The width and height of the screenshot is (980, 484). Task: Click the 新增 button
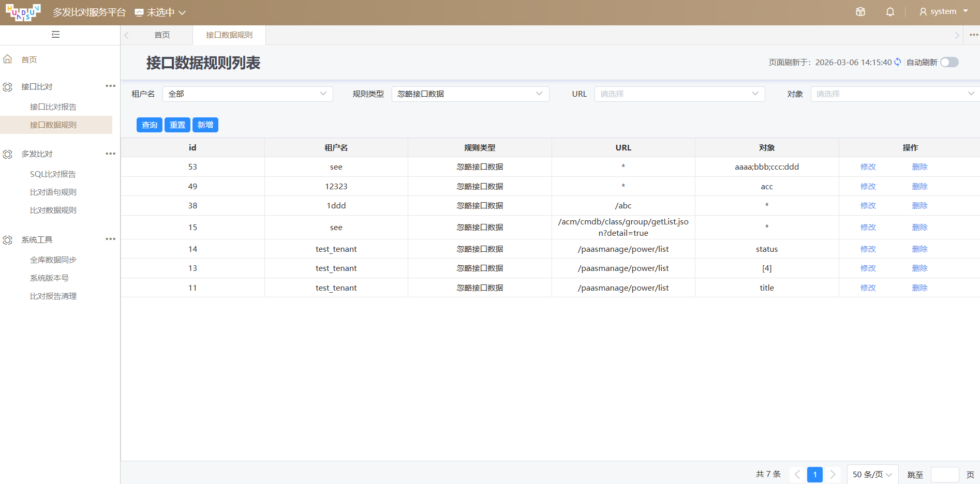(x=205, y=125)
